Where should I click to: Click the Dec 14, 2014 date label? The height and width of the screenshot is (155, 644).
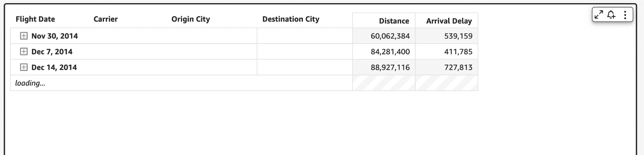54,67
